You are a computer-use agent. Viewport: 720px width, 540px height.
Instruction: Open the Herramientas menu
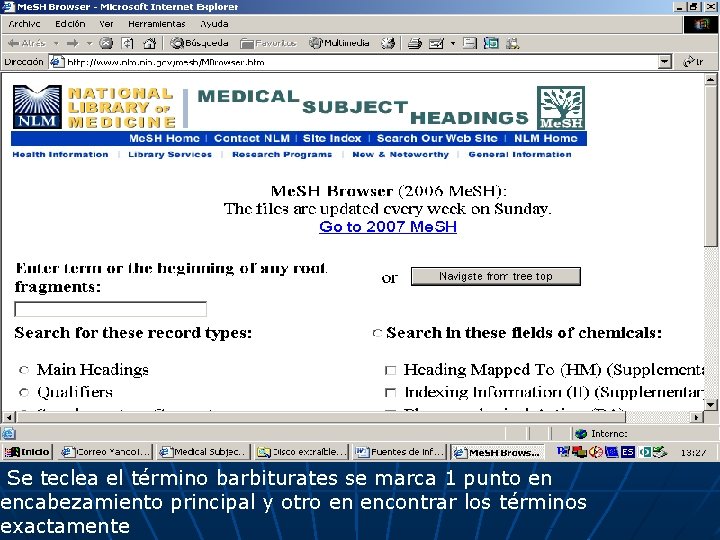157,24
